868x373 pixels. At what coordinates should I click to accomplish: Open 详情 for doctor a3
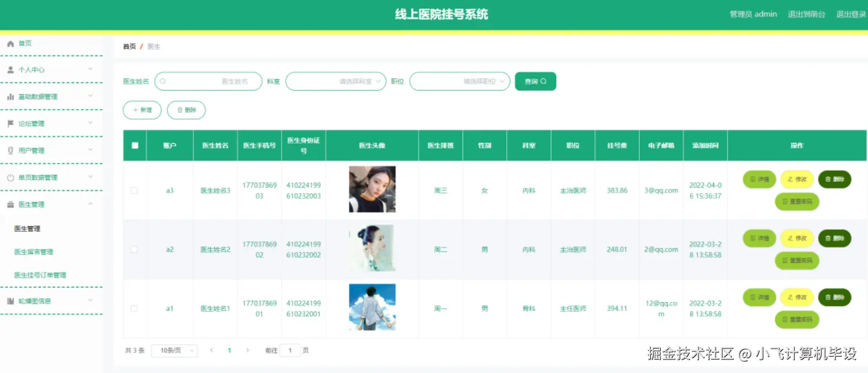(x=759, y=180)
